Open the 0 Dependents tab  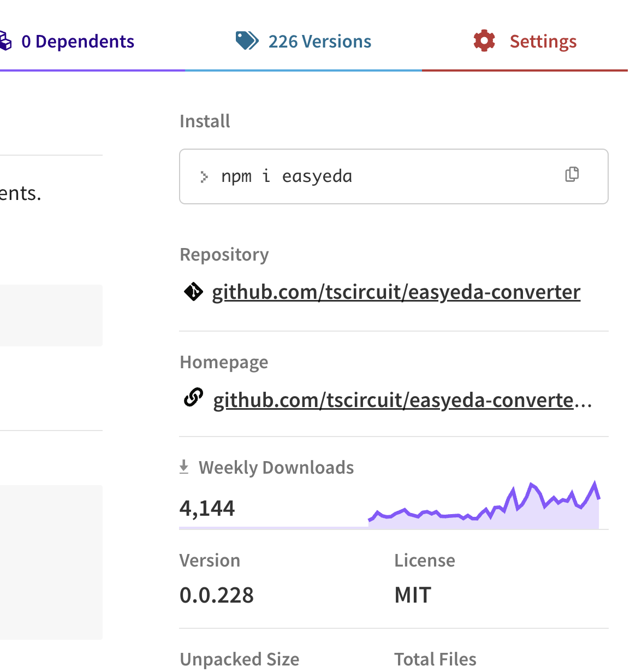tap(77, 42)
